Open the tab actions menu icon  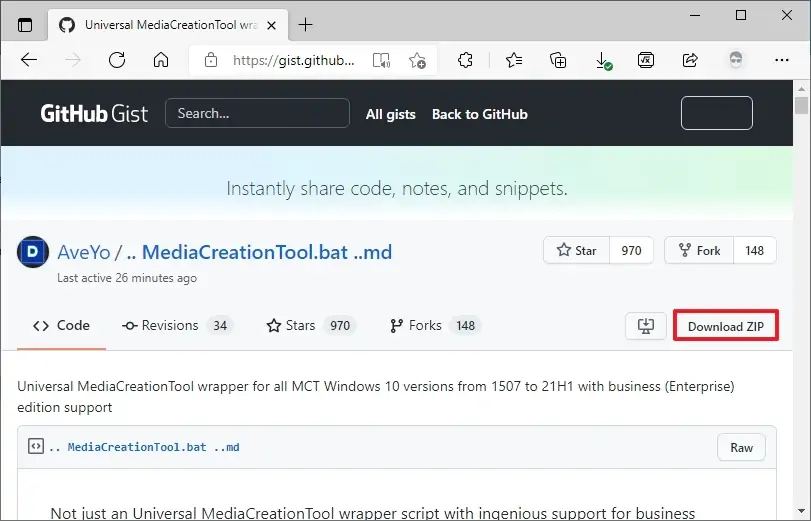tap(25, 25)
